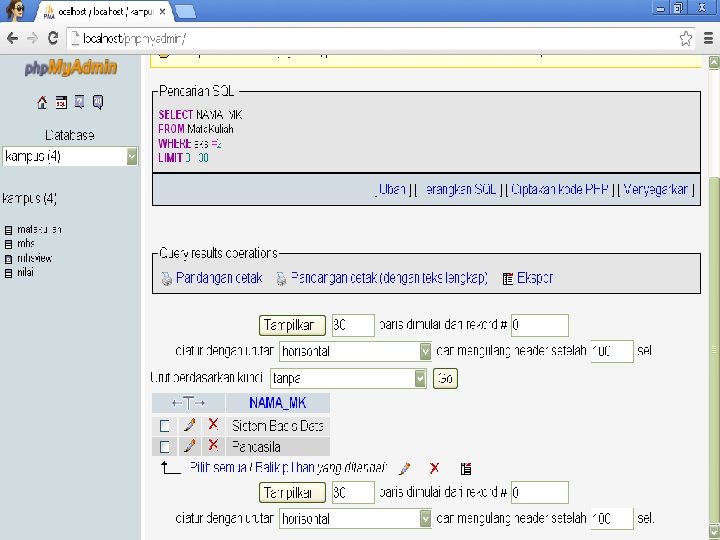Open mhs table in sidebar
This screenshot has height=540, width=720.
click(x=26, y=244)
